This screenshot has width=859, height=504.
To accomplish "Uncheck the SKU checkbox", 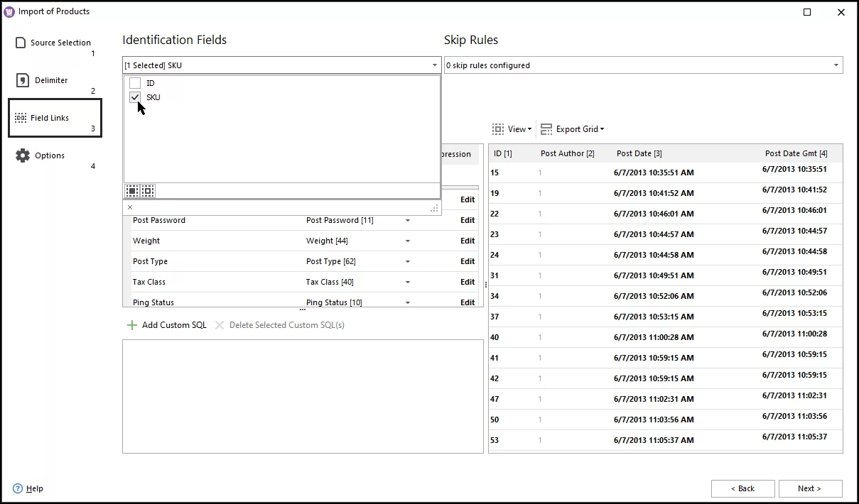I will coord(135,97).
